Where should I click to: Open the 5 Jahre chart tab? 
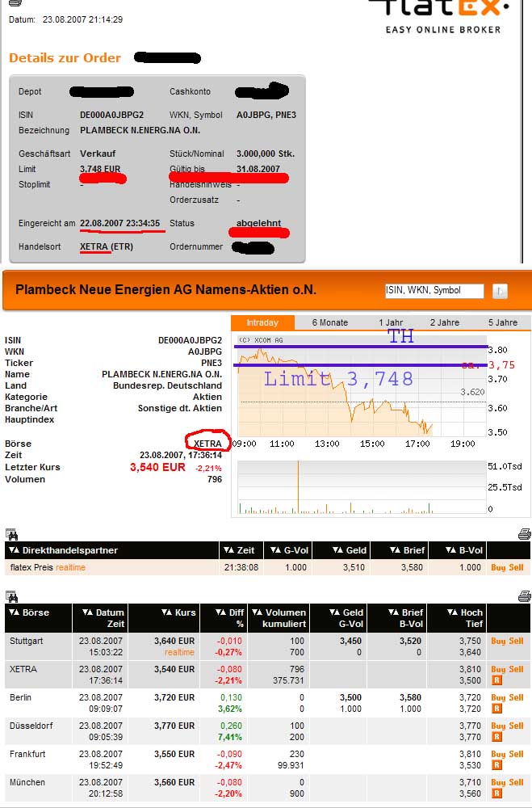503,322
